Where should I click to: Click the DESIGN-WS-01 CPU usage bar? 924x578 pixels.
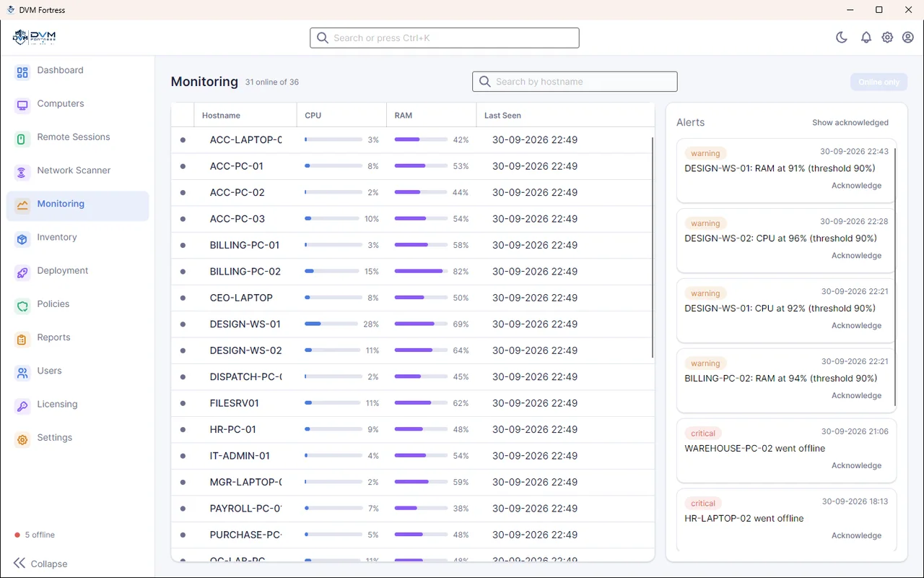click(x=331, y=324)
